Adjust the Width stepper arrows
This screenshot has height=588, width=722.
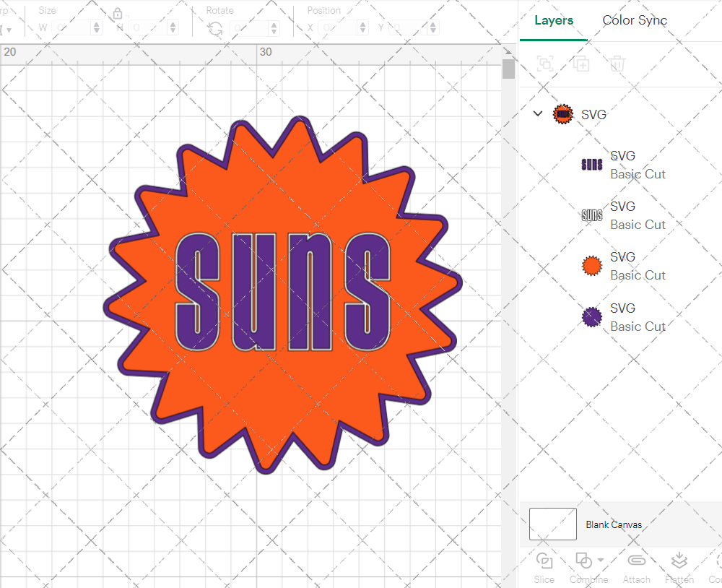tap(96, 27)
